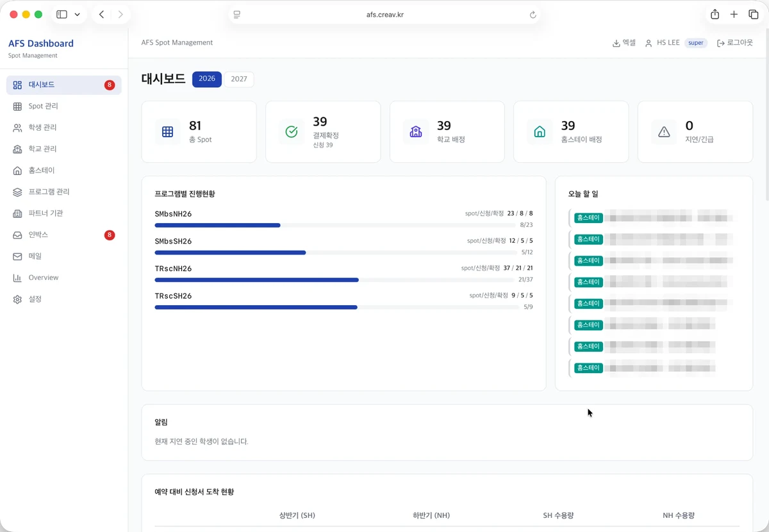This screenshot has width=769, height=532.
Task: Switch to the 2027 year tab
Action: pyautogui.click(x=239, y=79)
